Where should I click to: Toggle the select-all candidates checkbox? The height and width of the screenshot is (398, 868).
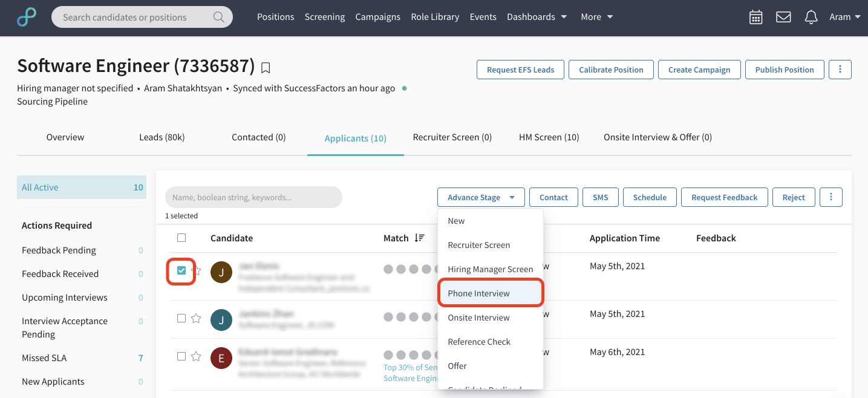pyautogui.click(x=181, y=238)
